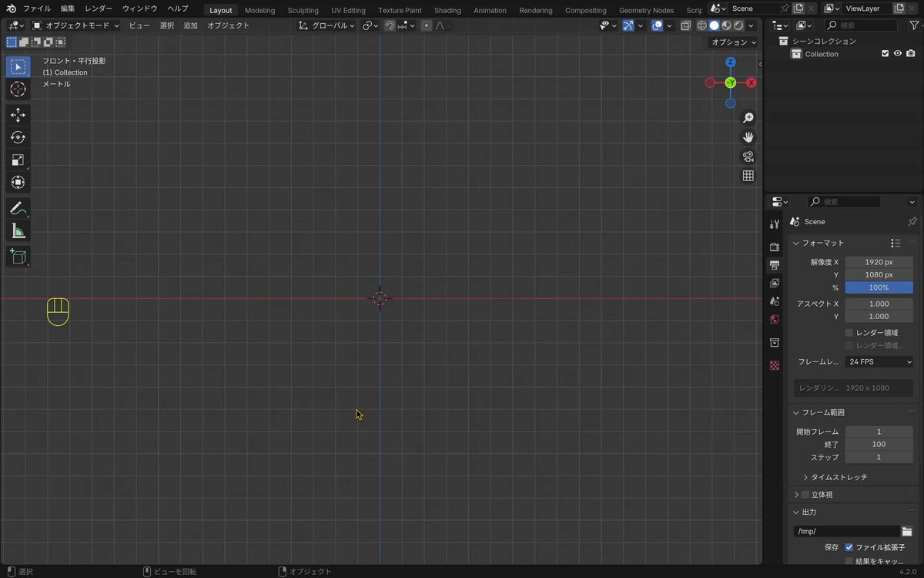Switch to the Geometry Nodes workspace tab
This screenshot has height=578, width=924.
coord(646,10)
